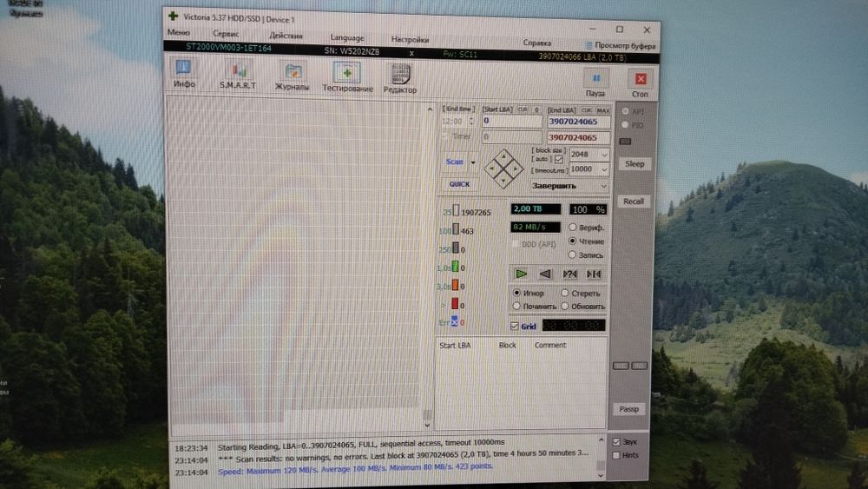Viewport: 868px width, 489px height.
Task: Select the Стереть erase radio button
Action: pyautogui.click(x=565, y=293)
